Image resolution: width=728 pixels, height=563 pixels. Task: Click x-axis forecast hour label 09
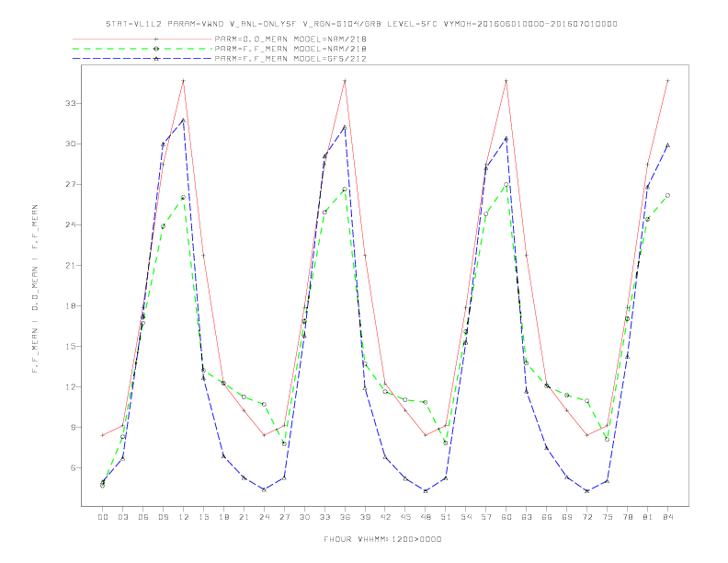pyautogui.click(x=163, y=517)
